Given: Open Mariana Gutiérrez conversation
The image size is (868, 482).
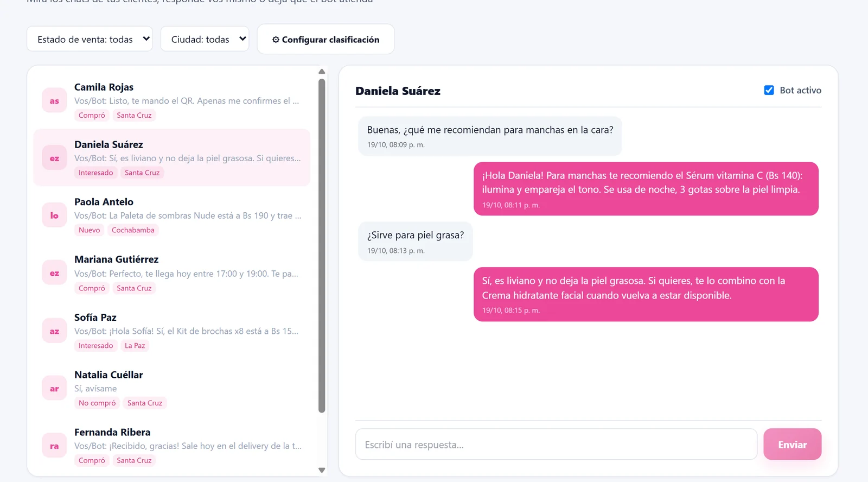Looking at the screenshot, I should coord(171,273).
